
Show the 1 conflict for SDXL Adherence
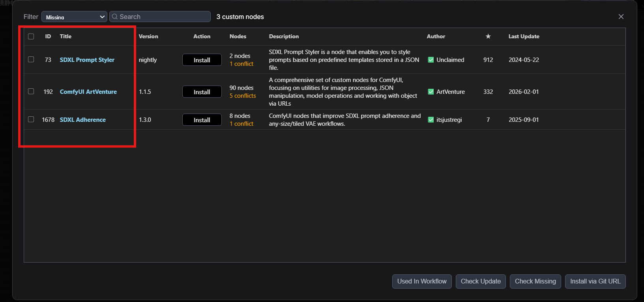point(241,124)
